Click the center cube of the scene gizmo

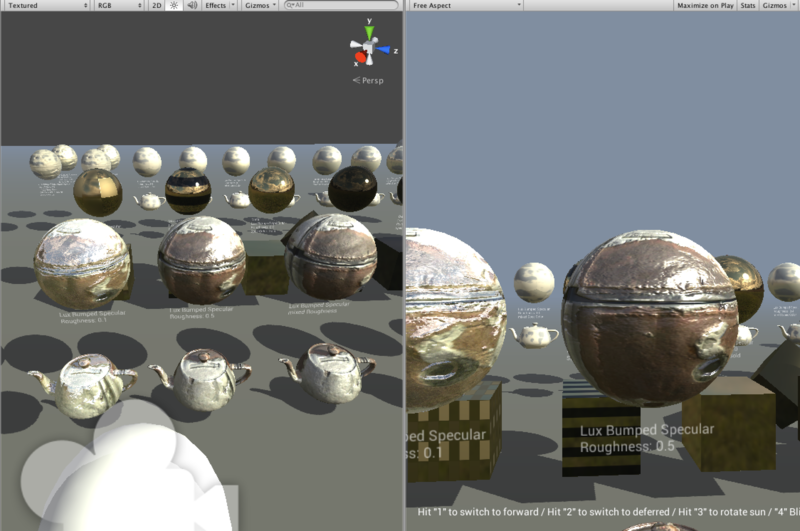click(x=369, y=47)
